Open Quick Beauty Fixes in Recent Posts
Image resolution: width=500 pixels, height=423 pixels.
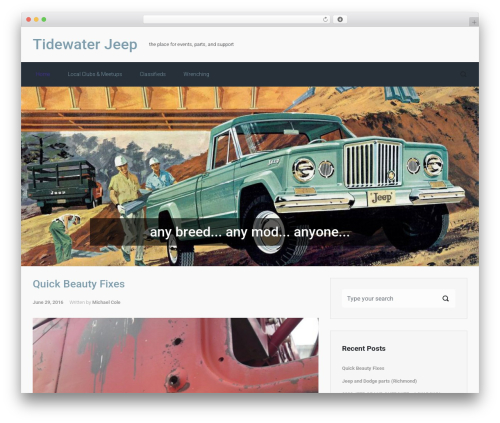(x=363, y=368)
